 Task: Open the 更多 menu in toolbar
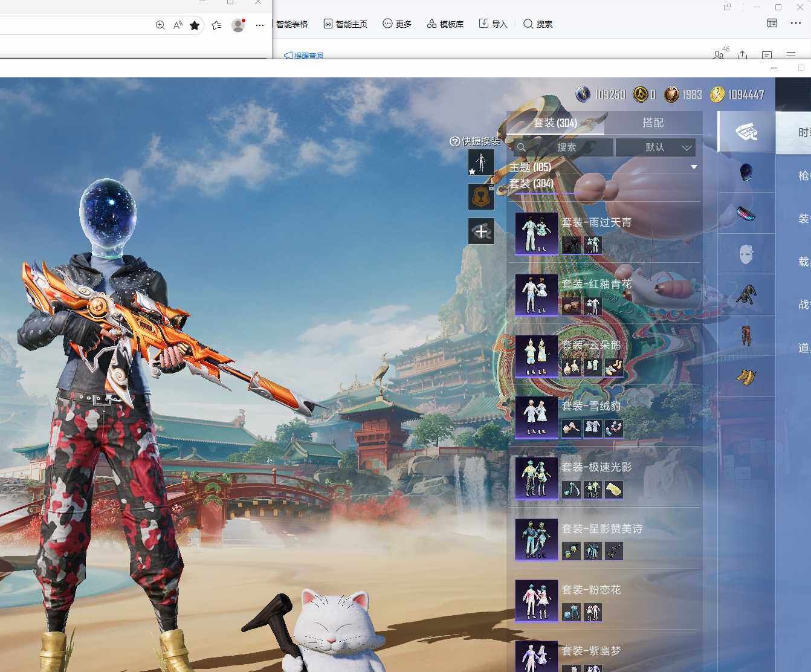pyautogui.click(x=397, y=24)
